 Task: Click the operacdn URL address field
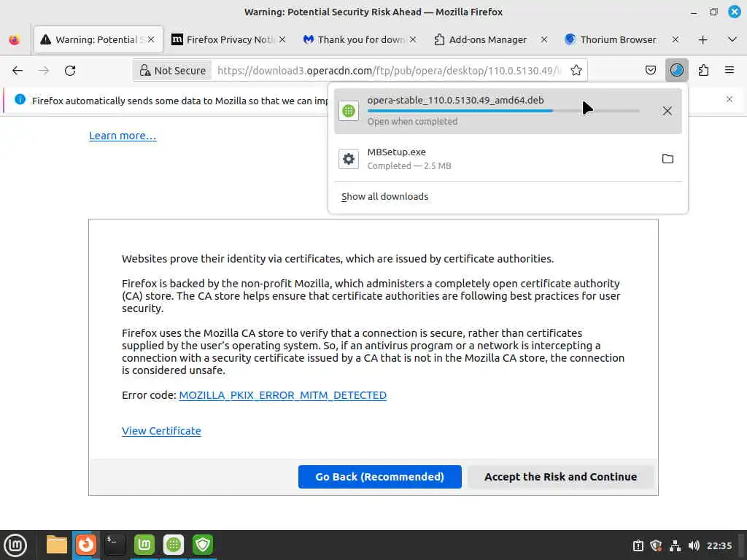pyautogui.click(x=390, y=71)
